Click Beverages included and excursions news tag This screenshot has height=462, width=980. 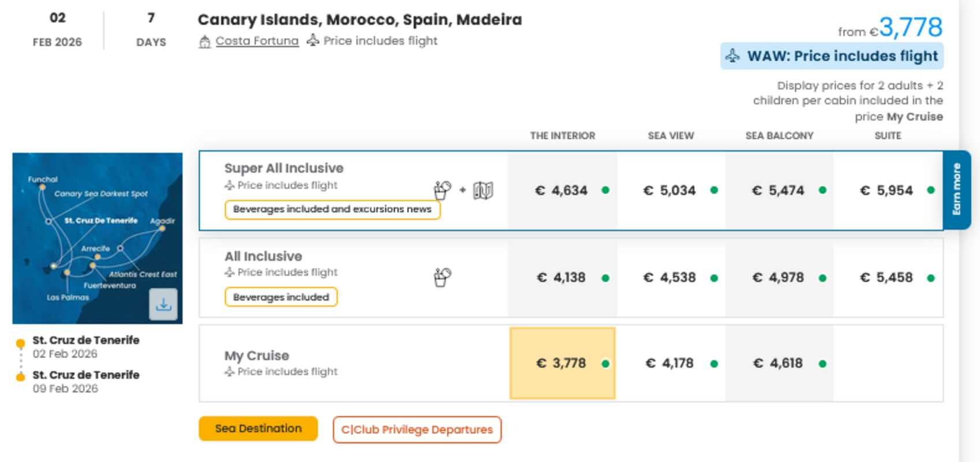pyautogui.click(x=332, y=209)
